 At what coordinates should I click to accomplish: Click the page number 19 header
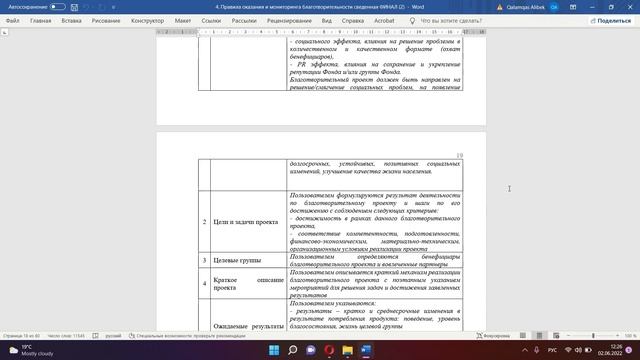click(x=460, y=156)
